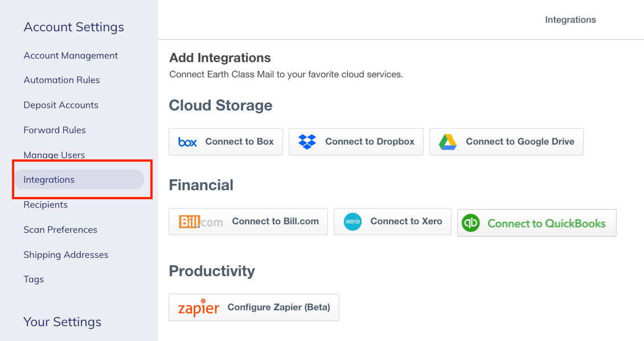Select the highlighted Integrations sidebar item
Viewport: 644px width, 341px height.
coord(79,179)
